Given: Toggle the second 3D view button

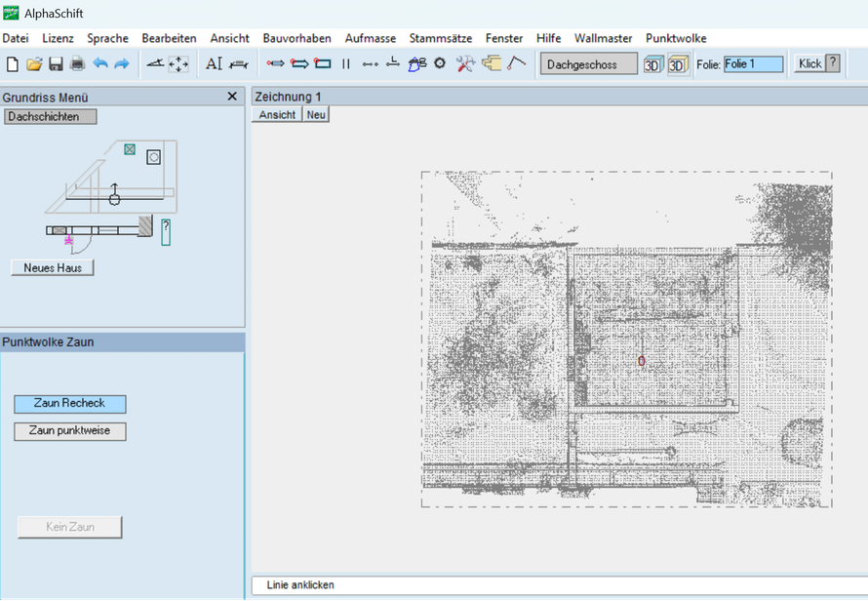Looking at the screenshot, I should 678,64.
